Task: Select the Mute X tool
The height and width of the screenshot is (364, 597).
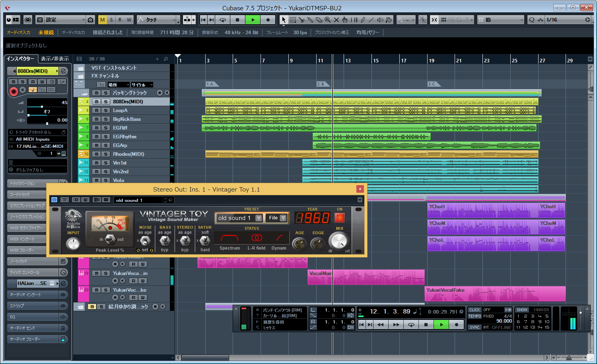Action: [336, 19]
